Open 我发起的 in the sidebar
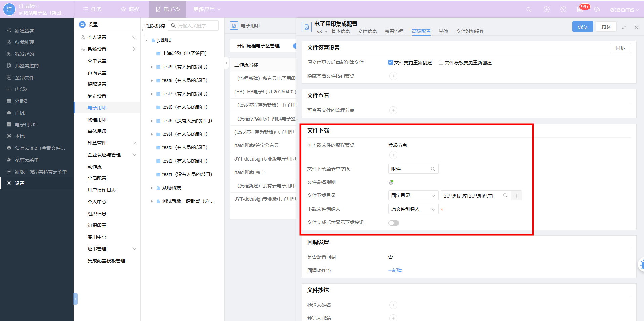644x321 pixels. point(25,54)
